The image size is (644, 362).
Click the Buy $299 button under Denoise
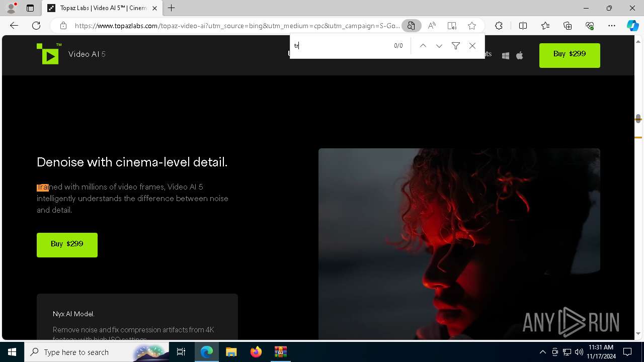(x=67, y=245)
